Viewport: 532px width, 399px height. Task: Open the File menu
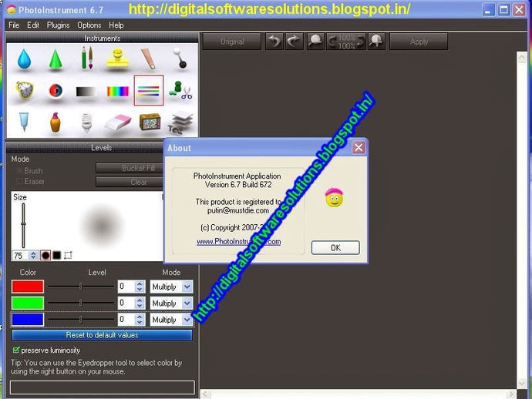coord(14,25)
